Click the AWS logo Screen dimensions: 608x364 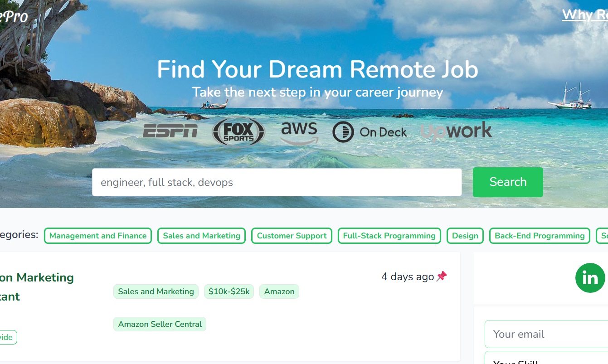point(299,132)
